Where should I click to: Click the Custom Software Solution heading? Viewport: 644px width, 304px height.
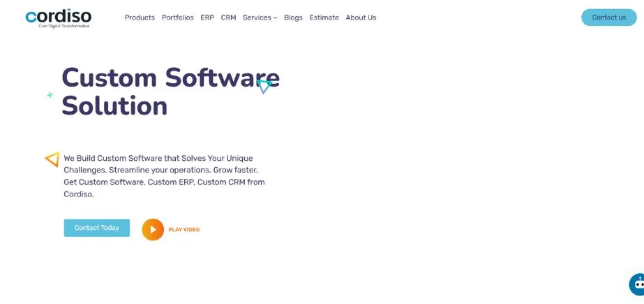(x=170, y=92)
